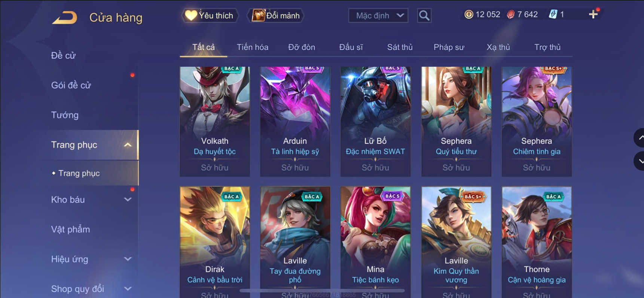Click the gold coin balance icon
Screen dimensions: 644x298
468,15
